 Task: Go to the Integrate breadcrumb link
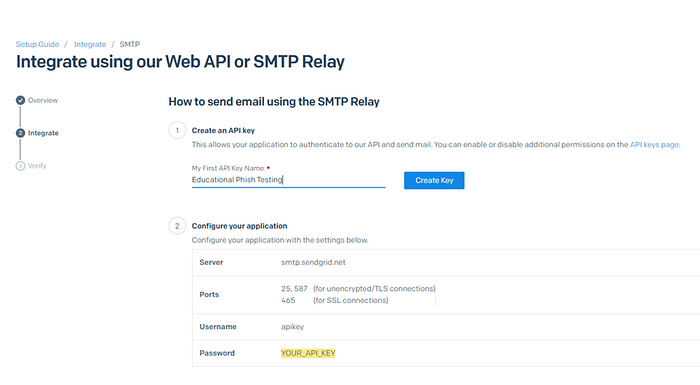coord(90,44)
